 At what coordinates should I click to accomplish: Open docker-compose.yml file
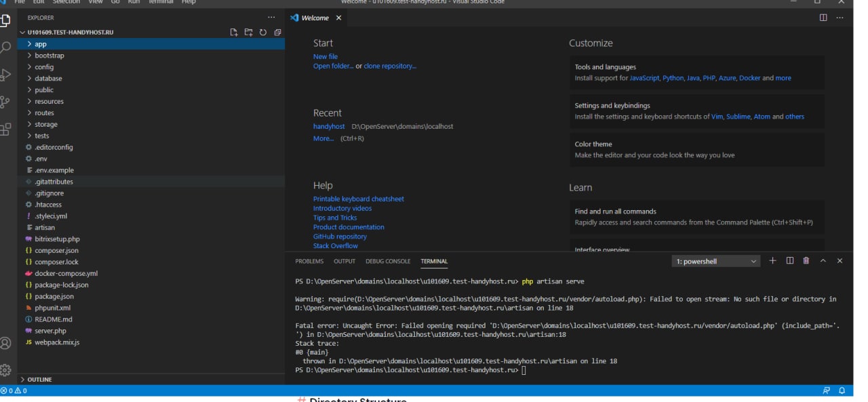151,274
